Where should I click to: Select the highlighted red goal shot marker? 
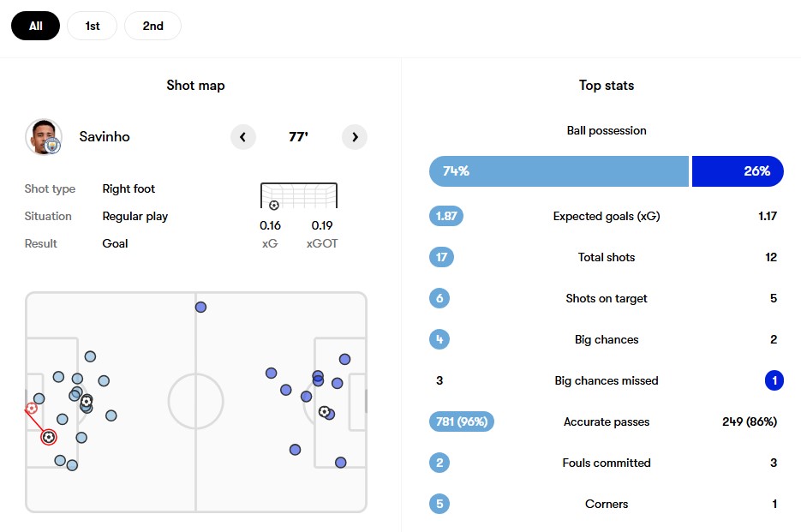49,437
